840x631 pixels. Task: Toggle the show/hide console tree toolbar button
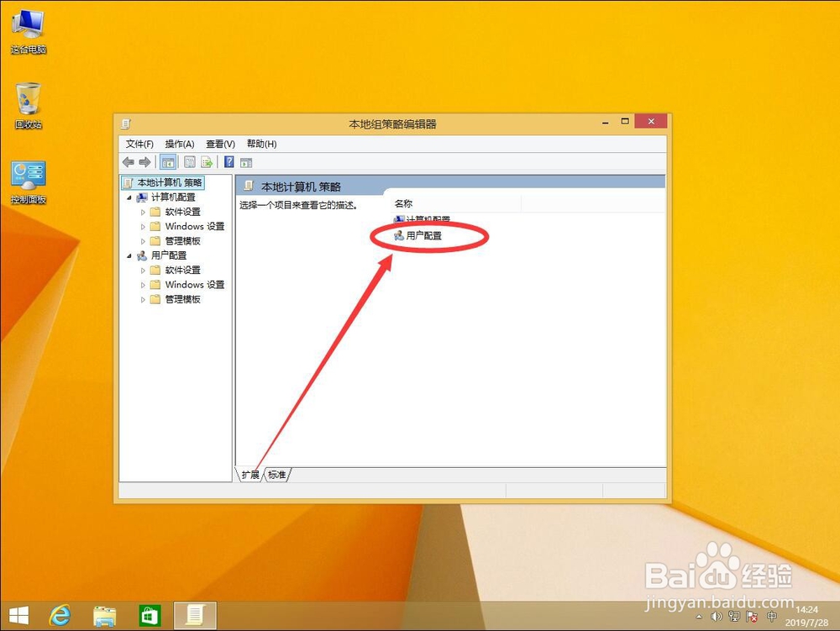click(x=168, y=162)
